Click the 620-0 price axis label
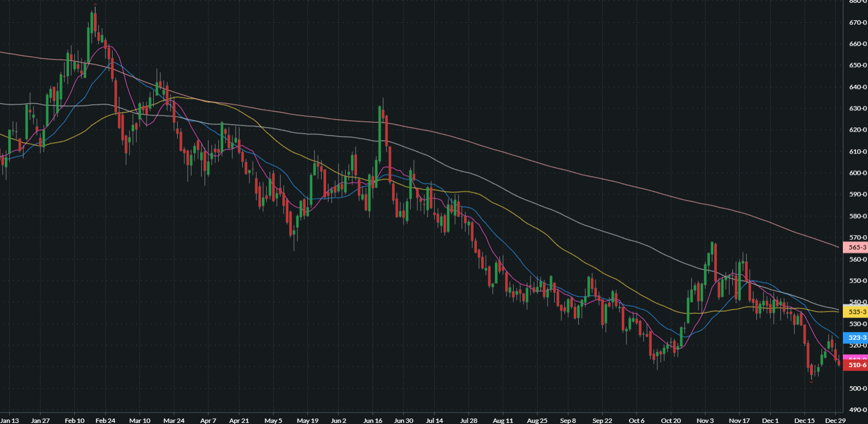Image resolution: width=868 pixels, height=424 pixels. pos(858,130)
